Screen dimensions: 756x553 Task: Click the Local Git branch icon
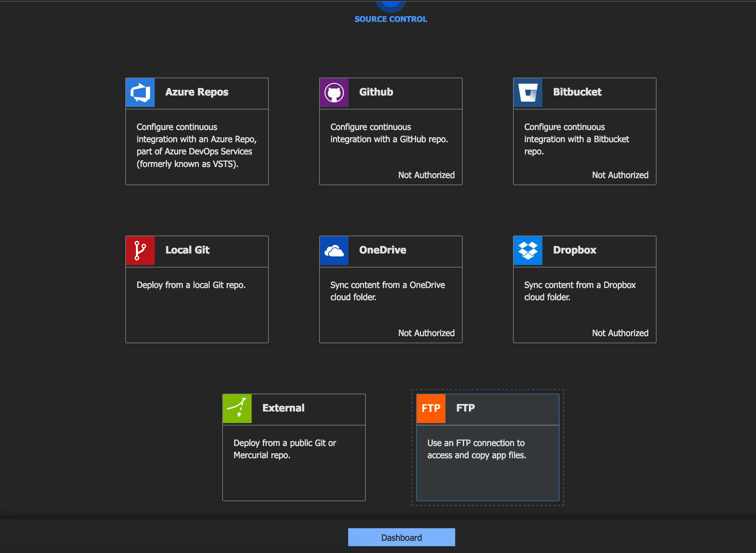[x=140, y=251]
